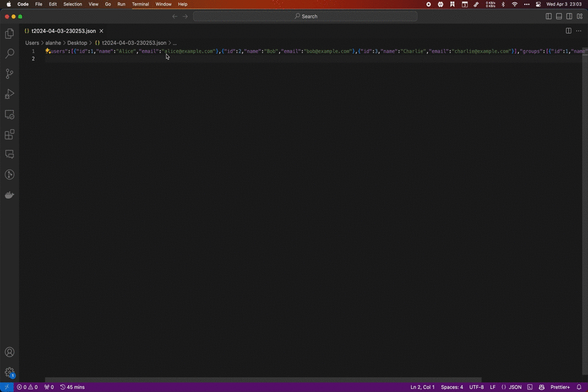
Task: Click the UTF-8 encoding button
Action: coord(477,386)
